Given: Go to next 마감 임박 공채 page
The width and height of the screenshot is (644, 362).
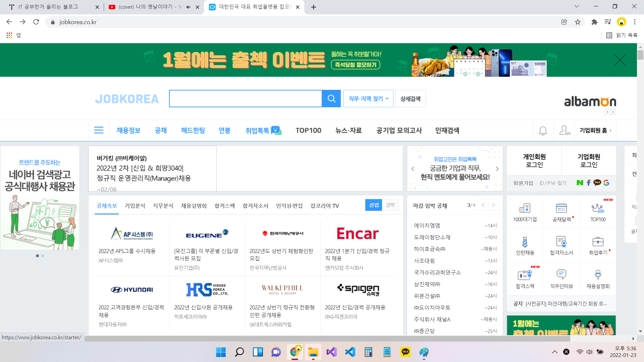Looking at the screenshot, I should (x=493, y=205).
